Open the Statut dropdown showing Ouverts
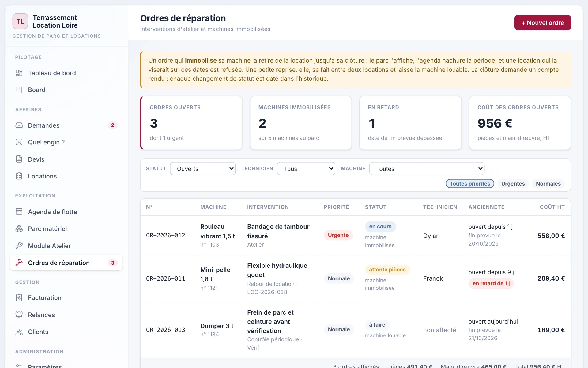 203,169
